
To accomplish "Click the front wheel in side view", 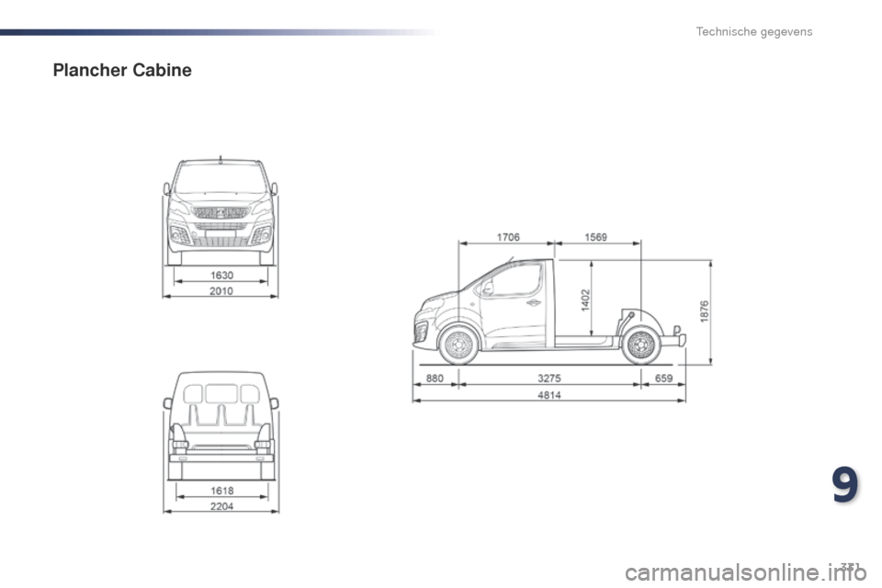I will (459, 345).
